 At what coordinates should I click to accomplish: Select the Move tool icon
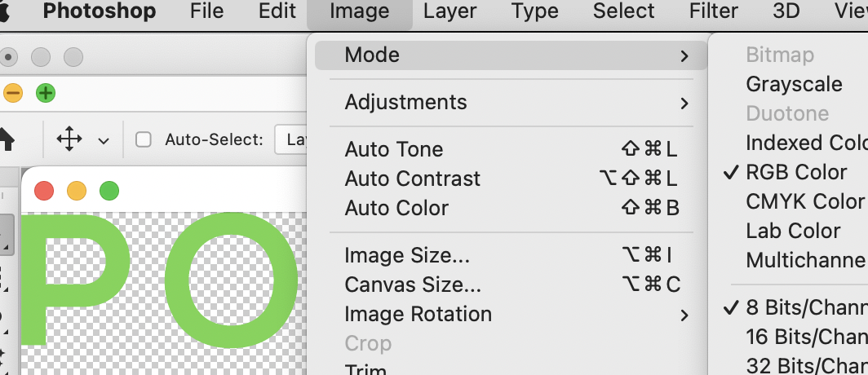(x=69, y=139)
